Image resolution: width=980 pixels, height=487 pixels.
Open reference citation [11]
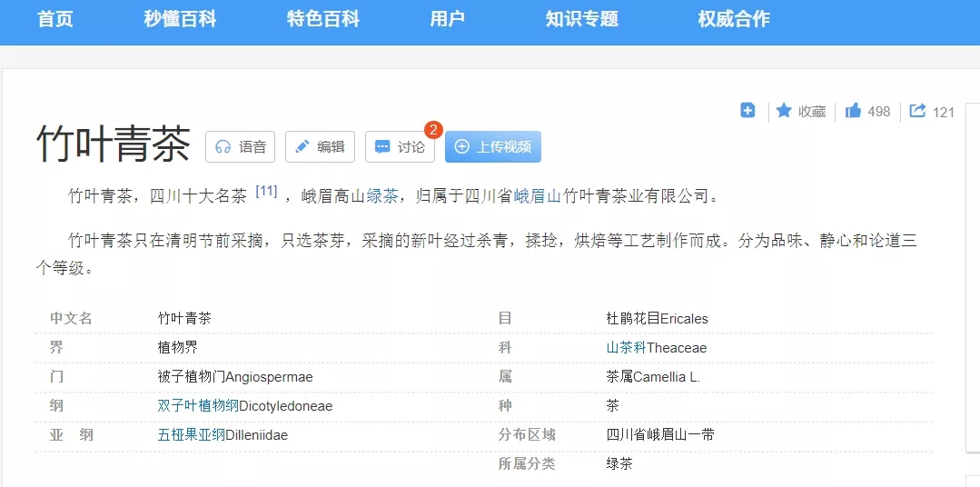266,192
